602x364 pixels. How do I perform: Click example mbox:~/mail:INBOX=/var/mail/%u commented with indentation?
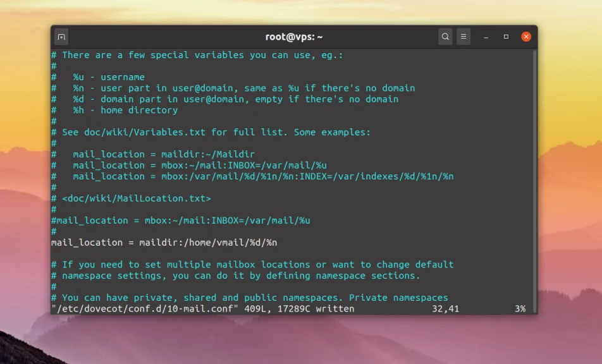189,166
